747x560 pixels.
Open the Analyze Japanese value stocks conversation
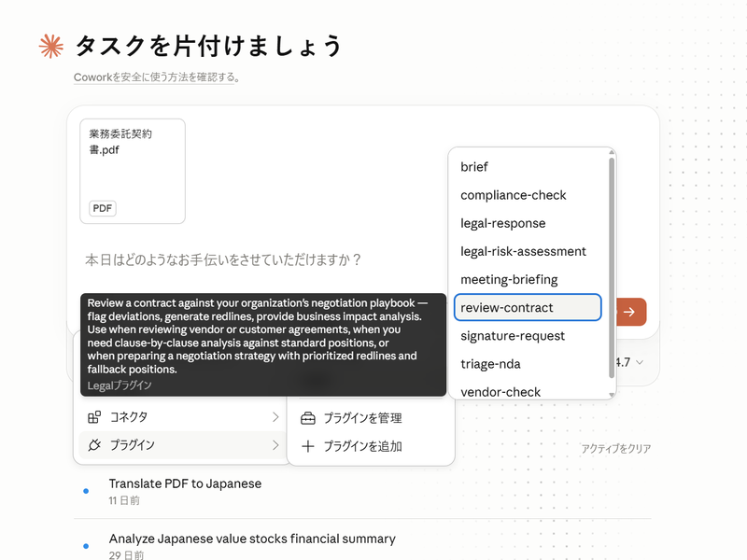pos(251,539)
